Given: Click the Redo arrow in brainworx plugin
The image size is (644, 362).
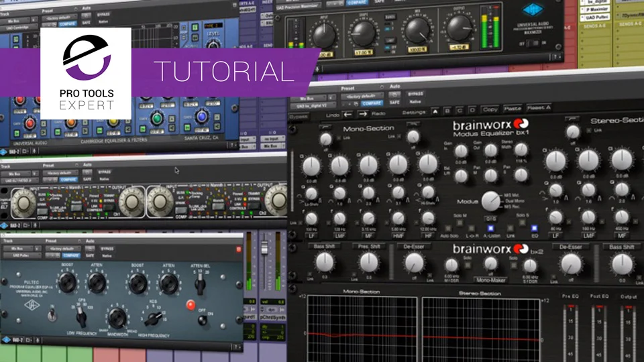Looking at the screenshot, I should coord(363,114).
